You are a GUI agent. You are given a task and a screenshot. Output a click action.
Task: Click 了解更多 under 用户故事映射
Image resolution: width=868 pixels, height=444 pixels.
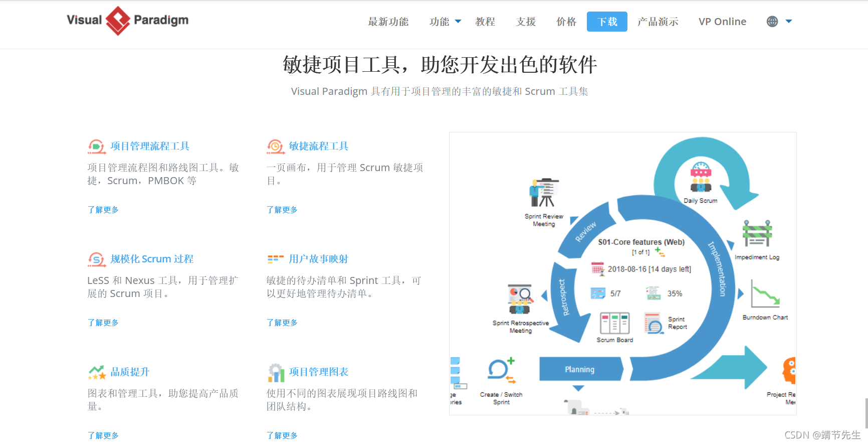click(282, 323)
